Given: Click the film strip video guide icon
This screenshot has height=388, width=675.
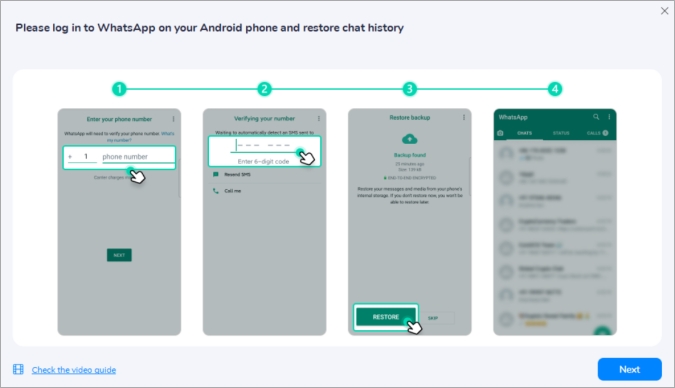Looking at the screenshot, I should click(x=18, y=369).
